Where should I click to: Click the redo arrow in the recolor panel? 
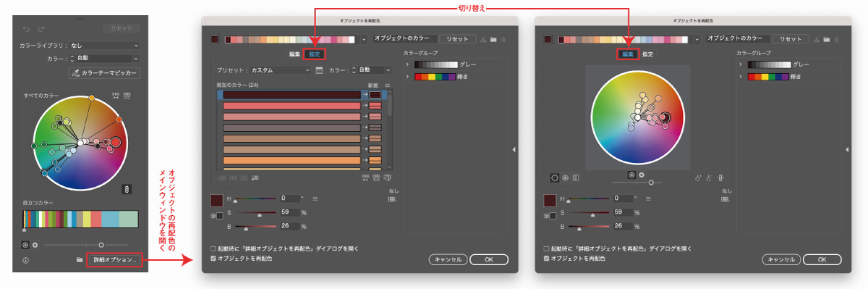[41, 28]
